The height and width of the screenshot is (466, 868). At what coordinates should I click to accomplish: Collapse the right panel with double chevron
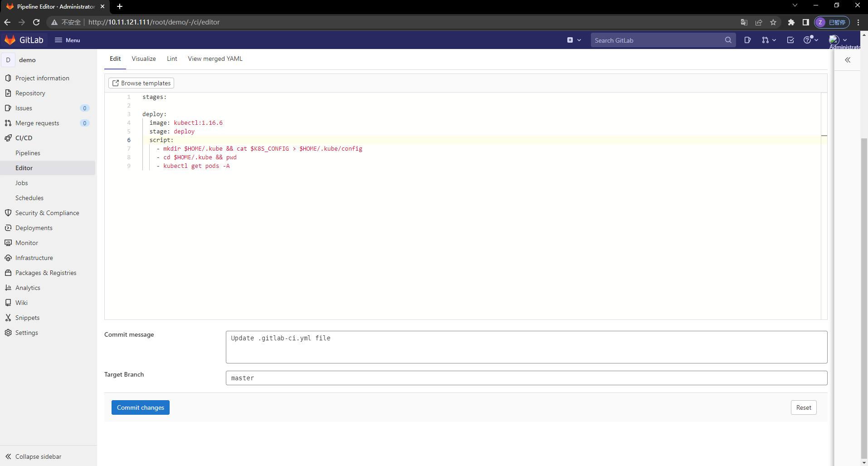point(848,60)
